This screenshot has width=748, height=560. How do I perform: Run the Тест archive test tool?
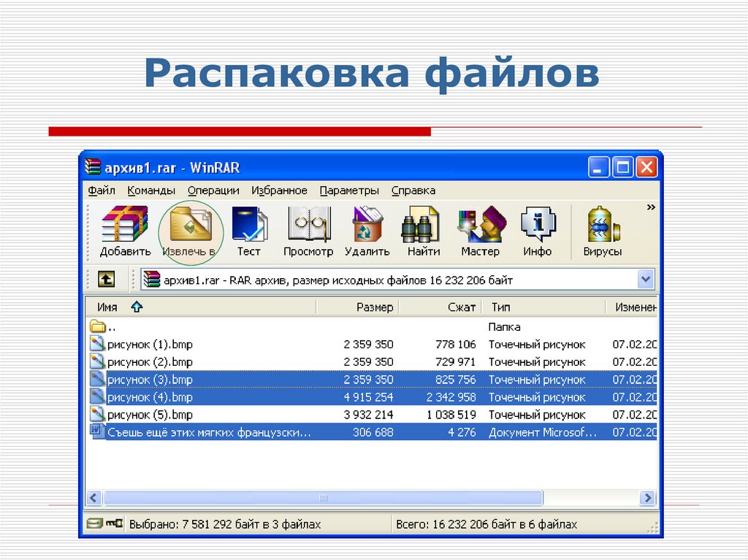[x=249, y=231]
